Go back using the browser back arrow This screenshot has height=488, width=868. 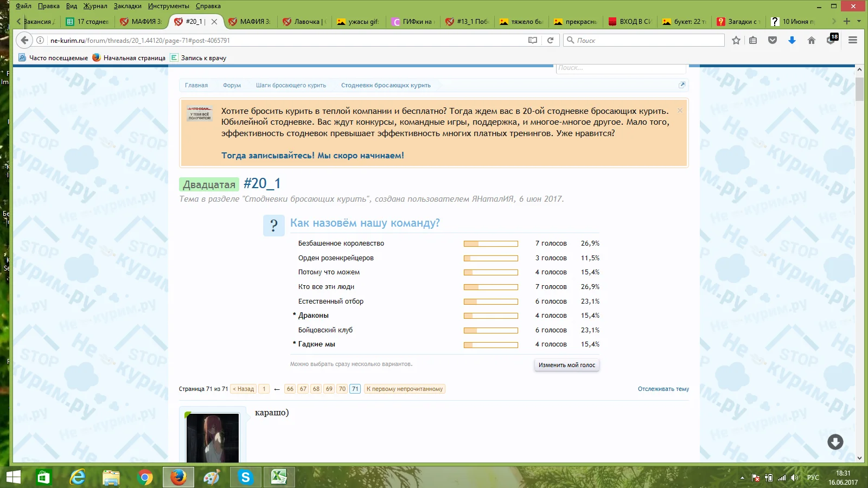coord(24,40)
